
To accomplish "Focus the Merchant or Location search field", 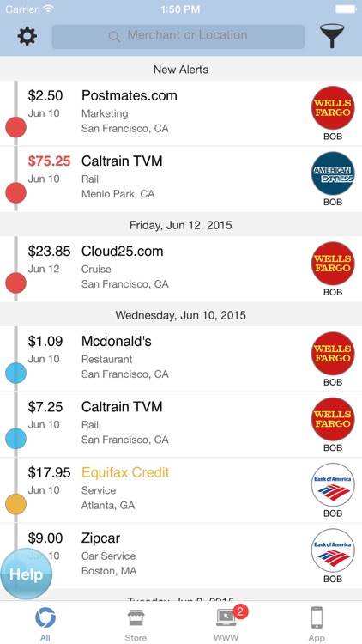I will pyautogui.click(x=178, y=37).
